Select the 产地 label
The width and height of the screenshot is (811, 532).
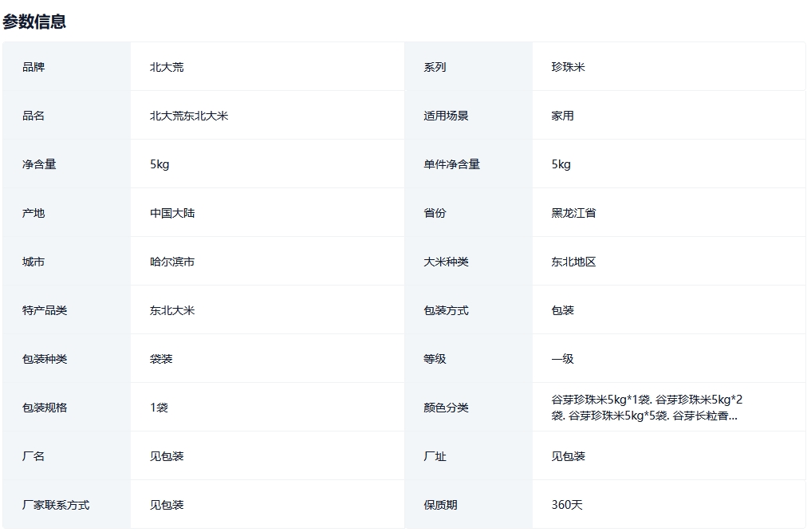[x=33, y=213]
